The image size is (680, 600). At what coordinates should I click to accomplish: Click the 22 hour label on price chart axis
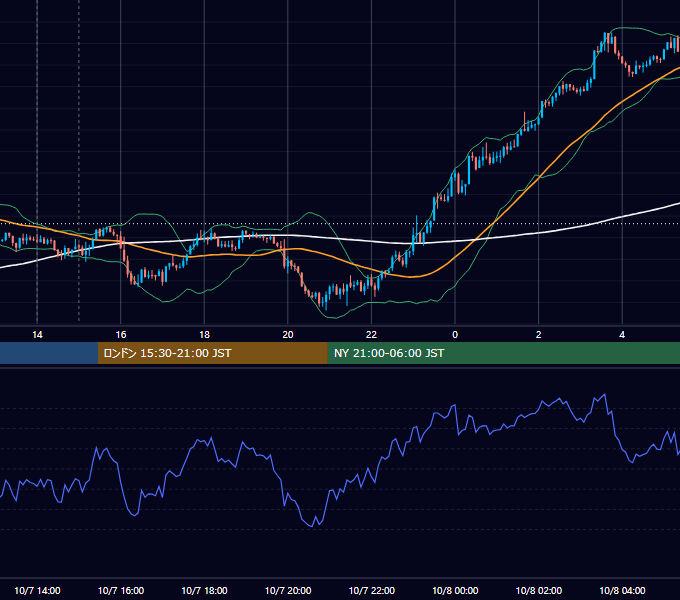(371, 335)
